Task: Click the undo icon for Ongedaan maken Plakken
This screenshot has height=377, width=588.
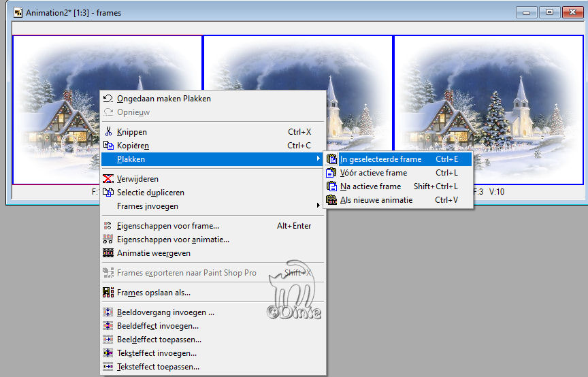Action: click(108, 99)
